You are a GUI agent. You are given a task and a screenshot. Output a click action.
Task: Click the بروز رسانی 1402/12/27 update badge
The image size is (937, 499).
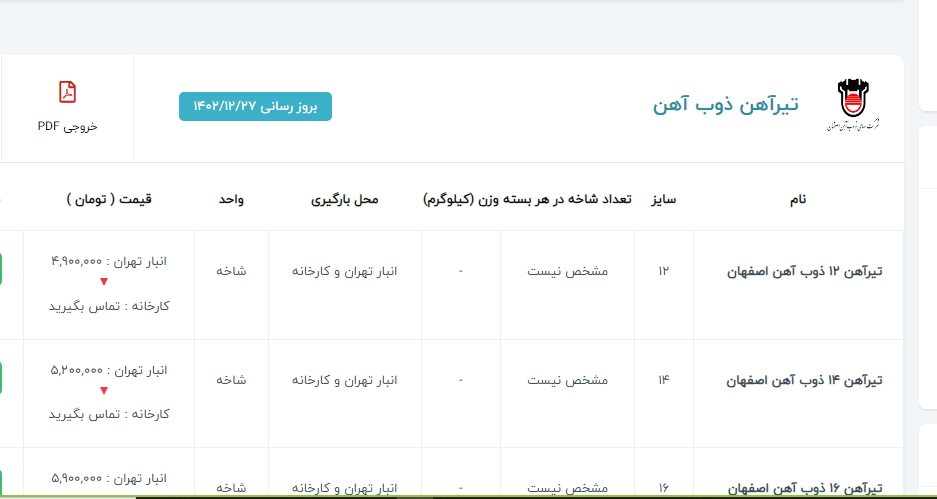click(255, 106)
